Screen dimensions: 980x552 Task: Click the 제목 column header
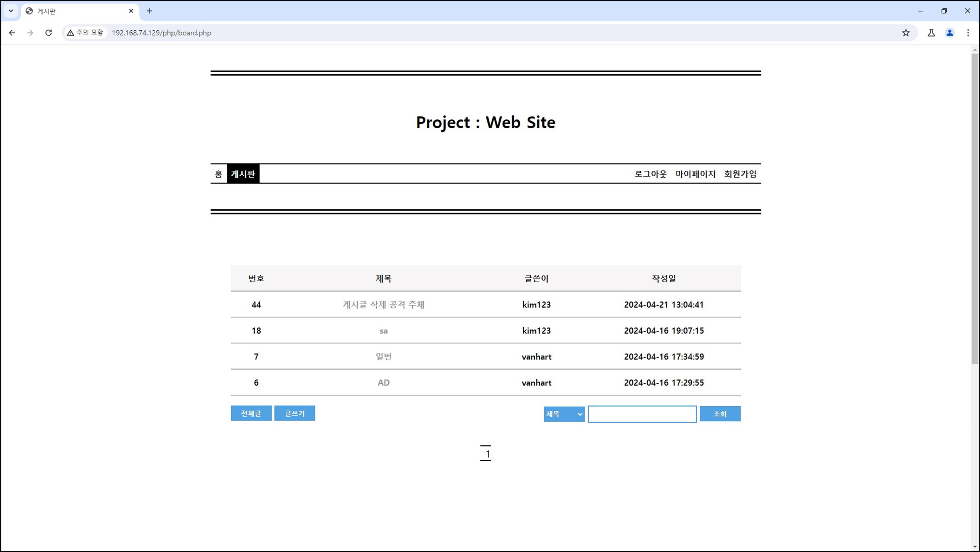(383, 278)
